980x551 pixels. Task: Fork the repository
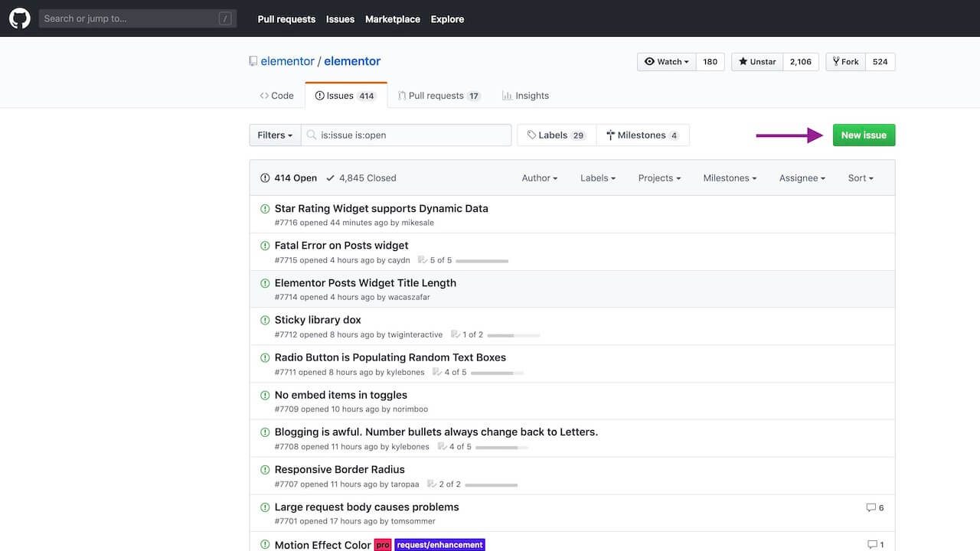[x=846, y=62]
